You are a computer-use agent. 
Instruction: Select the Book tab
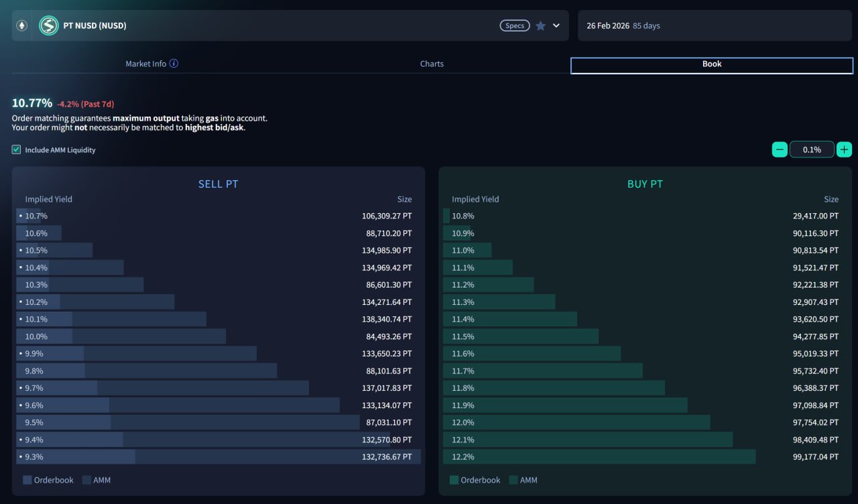pyautogui.click(x=711, y=65)
